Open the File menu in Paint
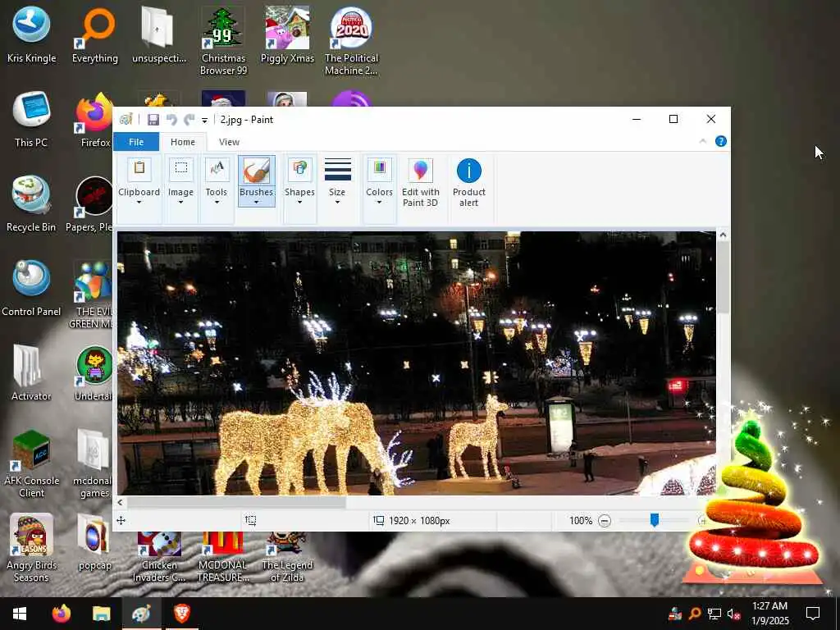The image size is (840, 630). [x=136, y=142]
